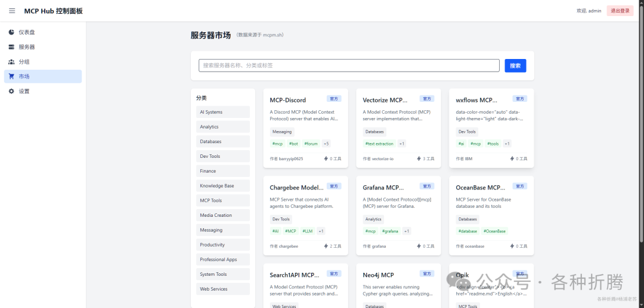
Task: Open the Chargebee Model server card title
Action: click(296, 188)
